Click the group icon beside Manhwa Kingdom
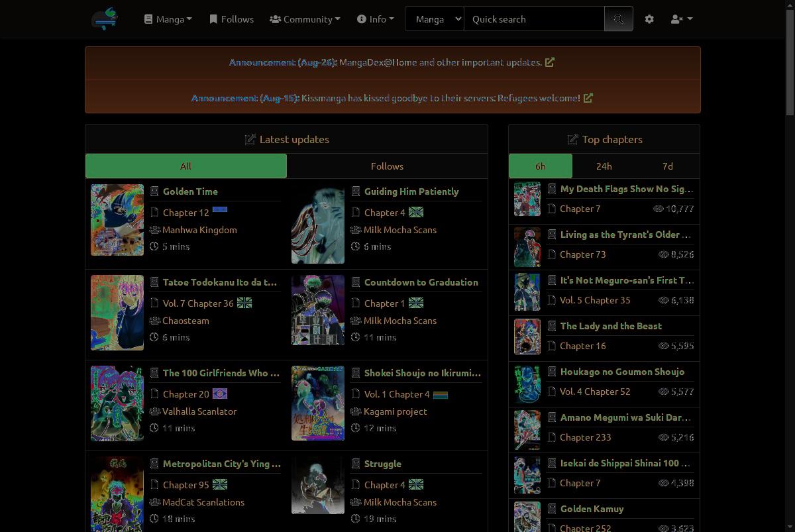This screenshot has height=532, width=795. tap(155, 230)
